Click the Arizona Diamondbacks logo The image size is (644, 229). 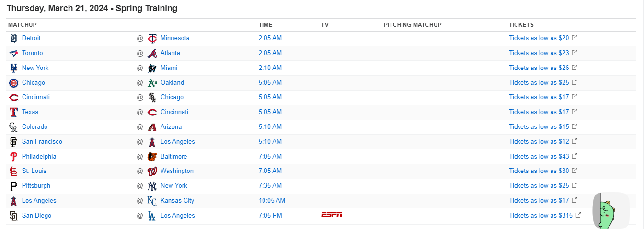pos(152,127)
